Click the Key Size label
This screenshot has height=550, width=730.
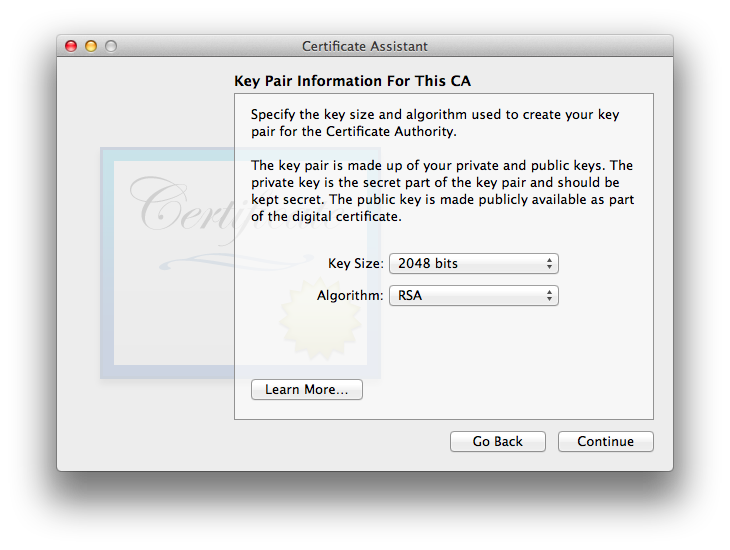[x=355, y=264]
